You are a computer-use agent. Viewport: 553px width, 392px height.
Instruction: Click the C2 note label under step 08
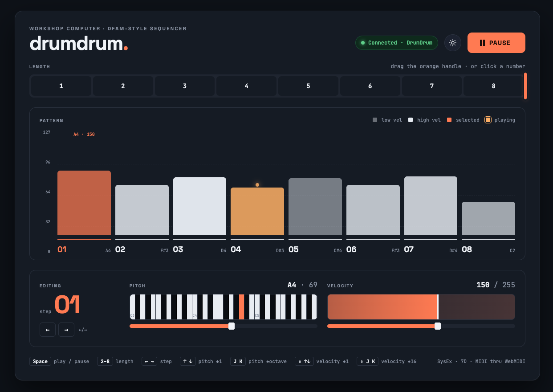512,251
